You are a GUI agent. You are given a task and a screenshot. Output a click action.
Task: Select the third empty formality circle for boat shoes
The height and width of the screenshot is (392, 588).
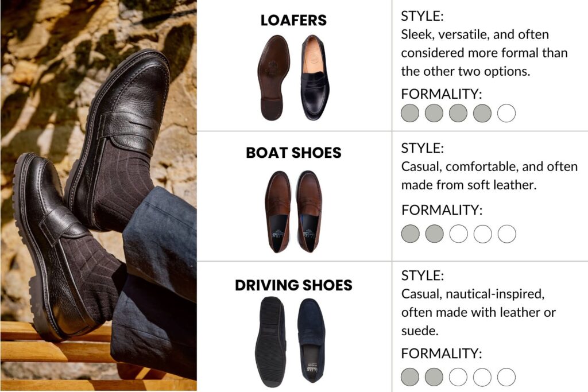coord(459,234)
